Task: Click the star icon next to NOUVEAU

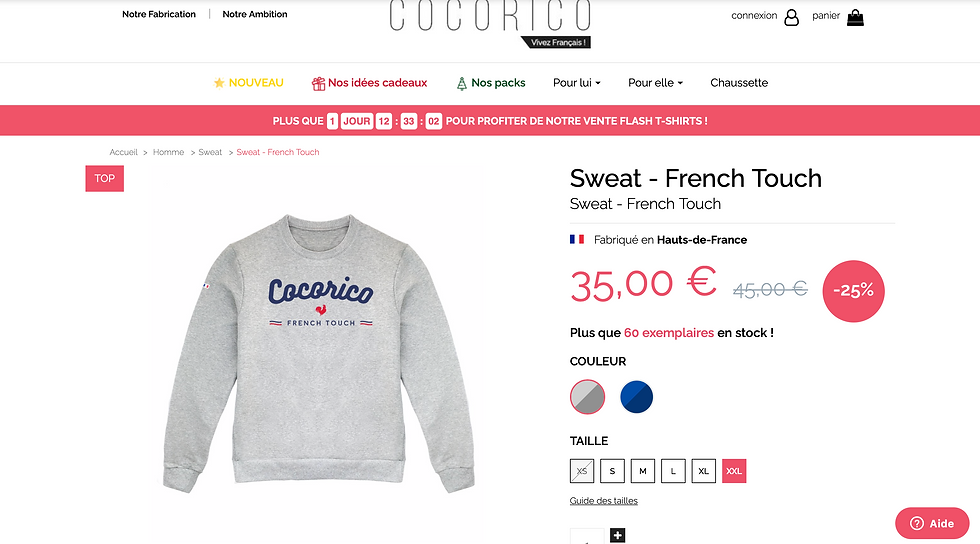Action: click(219, 83)
